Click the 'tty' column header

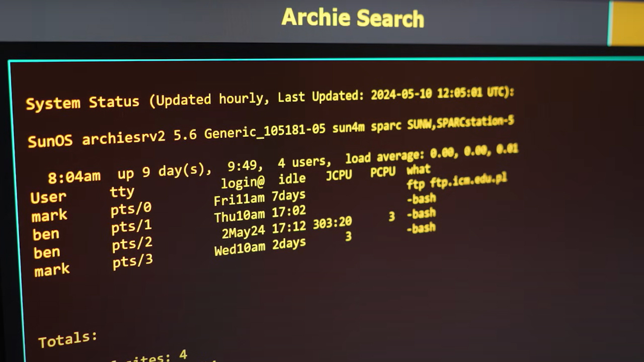pyautogui.click(x=122, y=192)
